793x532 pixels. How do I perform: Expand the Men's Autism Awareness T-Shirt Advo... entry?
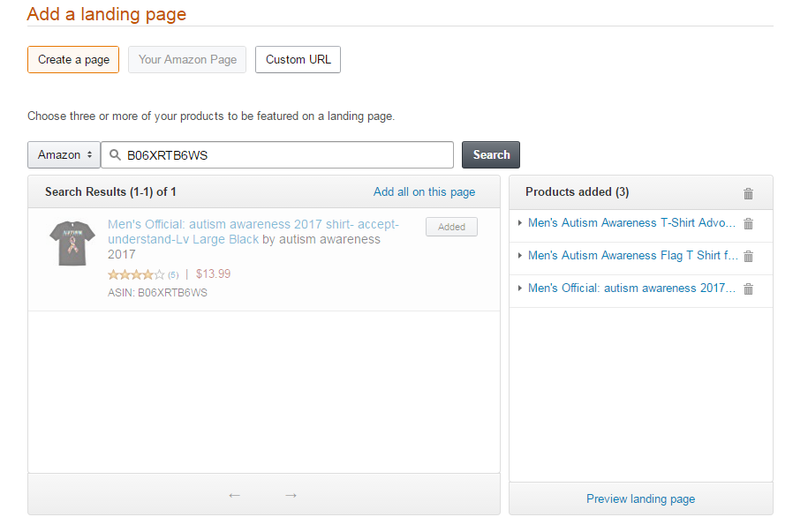520,223
